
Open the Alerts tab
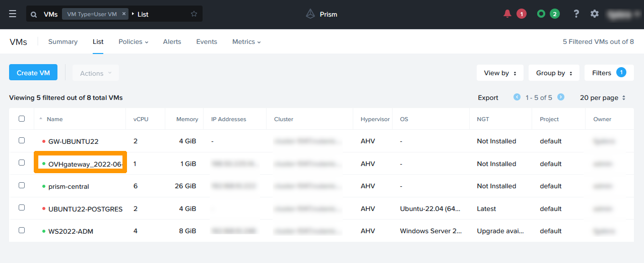[172, 41]
